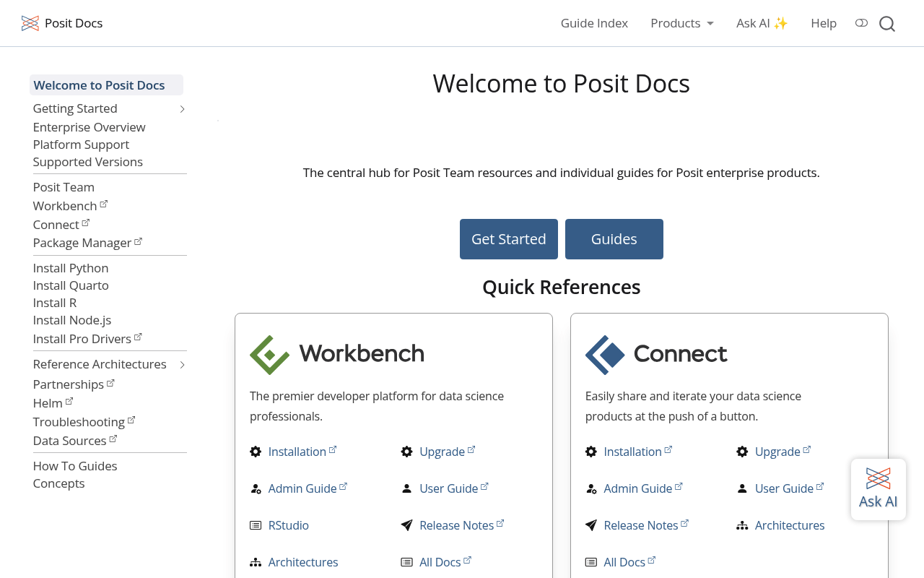Go to Install Python page
Viewport: 924px width, 578px height.
pos(71,268)
